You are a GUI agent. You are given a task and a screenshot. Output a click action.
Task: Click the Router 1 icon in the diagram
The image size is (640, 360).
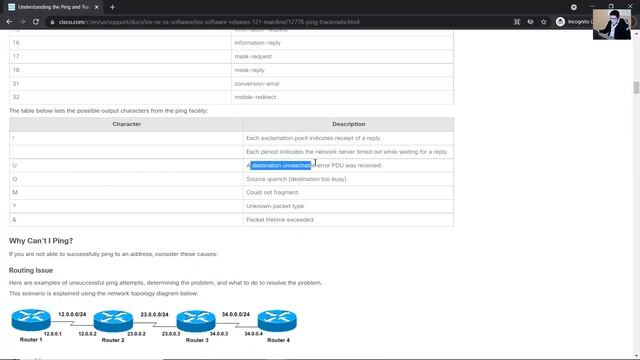pos(31,320)
